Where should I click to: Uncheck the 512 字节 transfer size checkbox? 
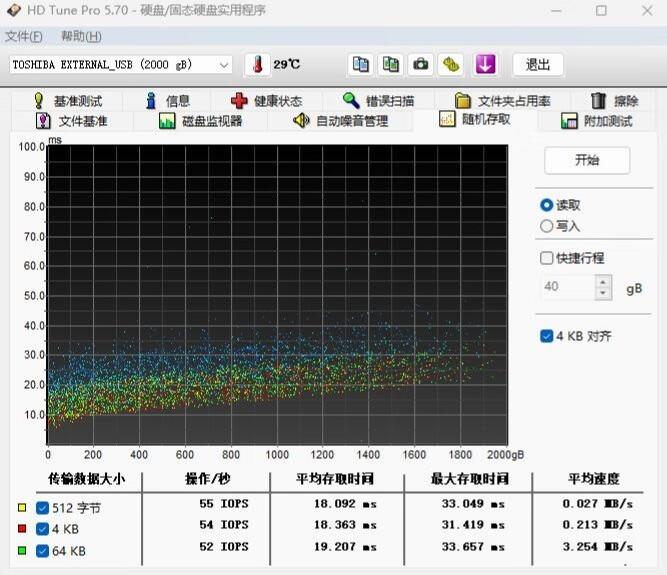[42, 508]
